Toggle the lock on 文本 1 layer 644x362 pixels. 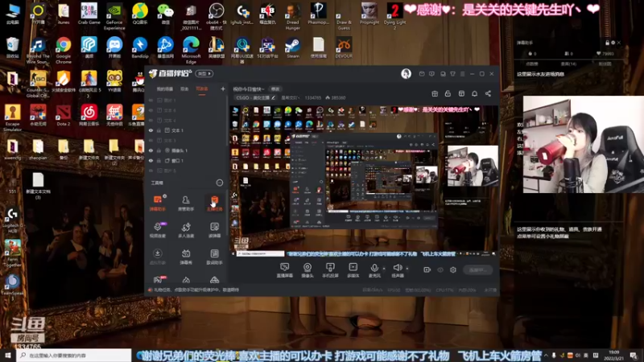[x=159, y=130]
